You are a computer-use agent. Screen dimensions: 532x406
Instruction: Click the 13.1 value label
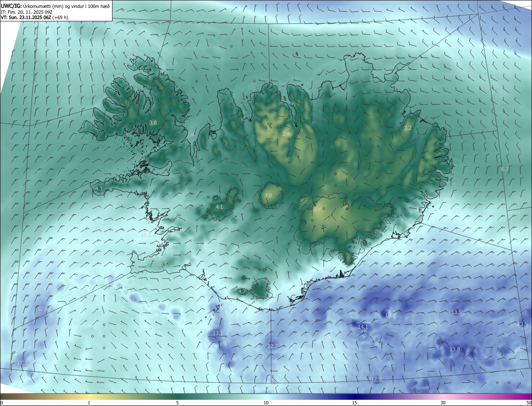(x=218, y=333)
